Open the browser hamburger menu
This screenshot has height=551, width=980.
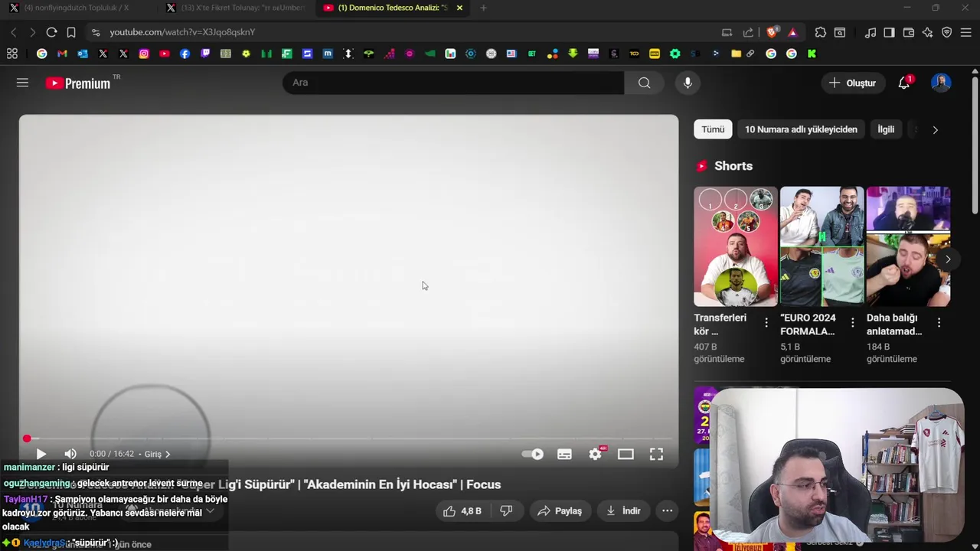966,32
